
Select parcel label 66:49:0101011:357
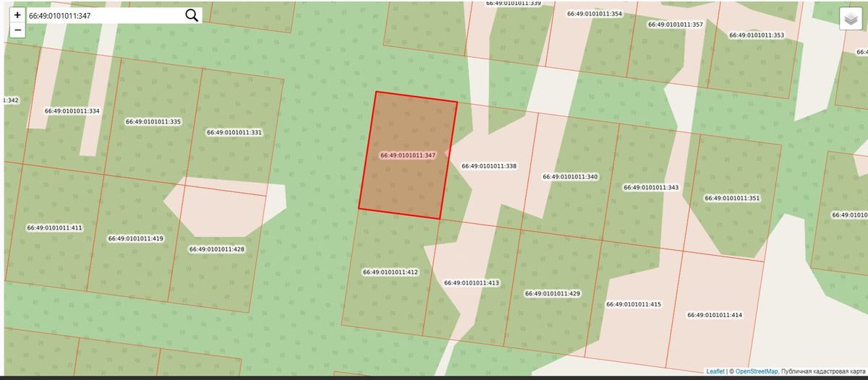tap(676, 25)
